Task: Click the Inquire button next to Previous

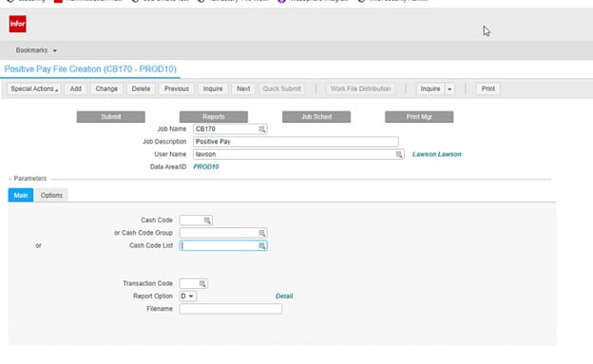Action: pos(213,89)
